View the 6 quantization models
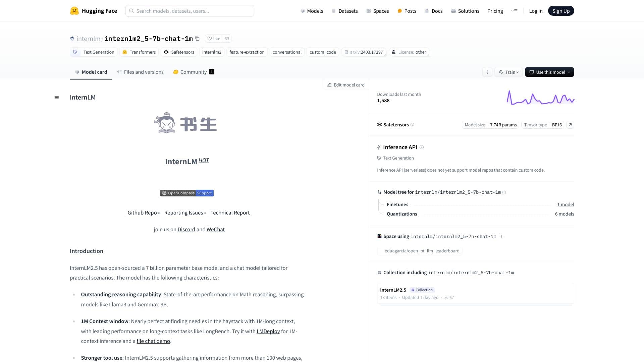 pyautogui.click(x=564, y=214)
